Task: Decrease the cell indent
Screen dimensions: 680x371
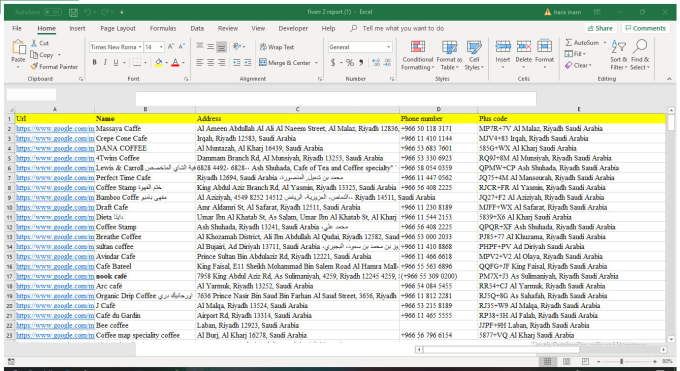Action: [x=237, y=62]
